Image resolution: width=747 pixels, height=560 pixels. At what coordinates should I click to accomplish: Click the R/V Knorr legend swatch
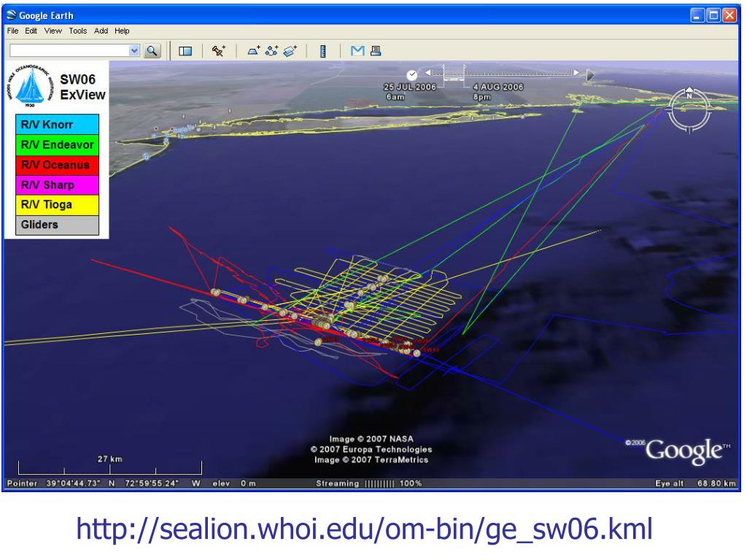click(x=57, y=124)
